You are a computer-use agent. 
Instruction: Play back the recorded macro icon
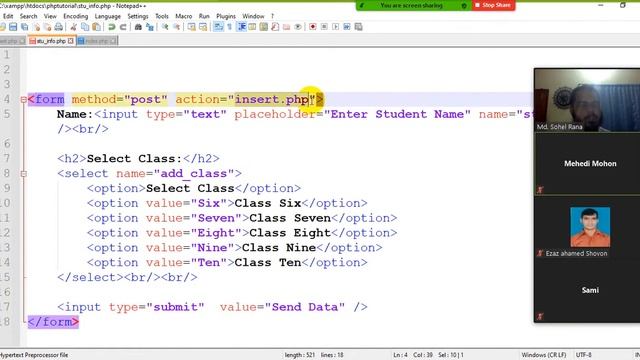(336, 27)
